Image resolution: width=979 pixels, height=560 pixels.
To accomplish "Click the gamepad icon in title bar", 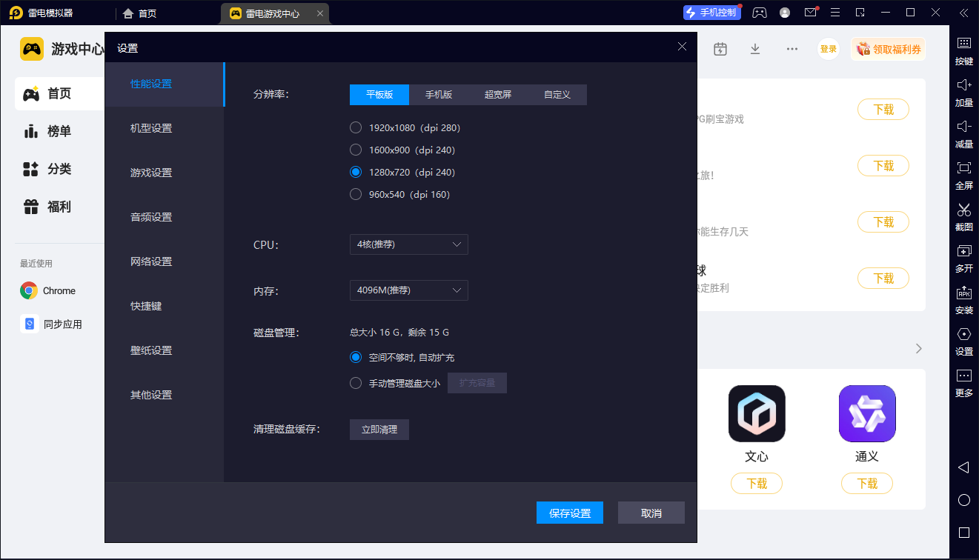I will pos(760,13).
